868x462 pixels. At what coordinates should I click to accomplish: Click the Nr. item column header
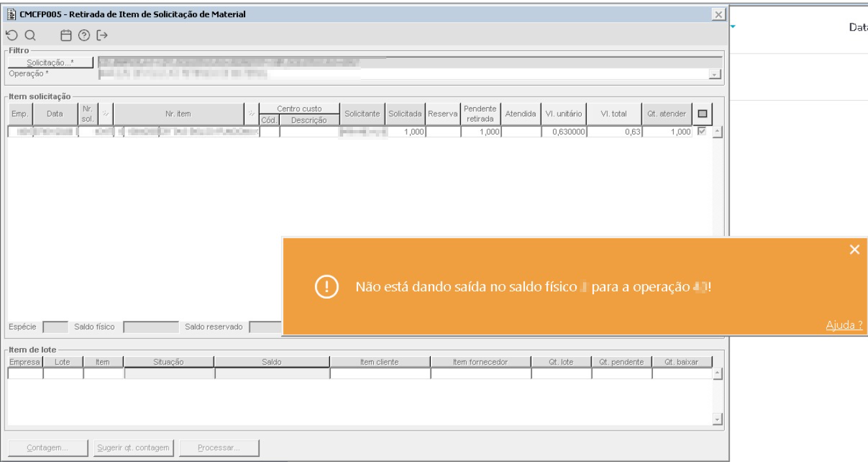coord(178,114)
